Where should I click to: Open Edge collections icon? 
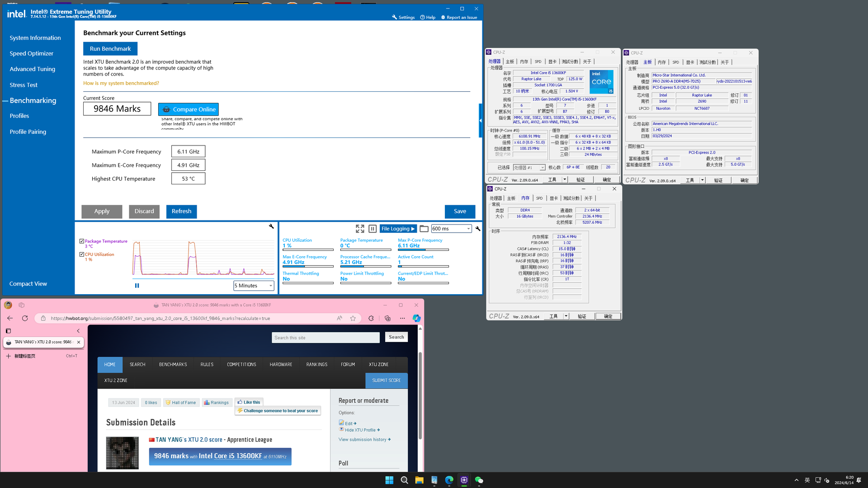[387, 318]
